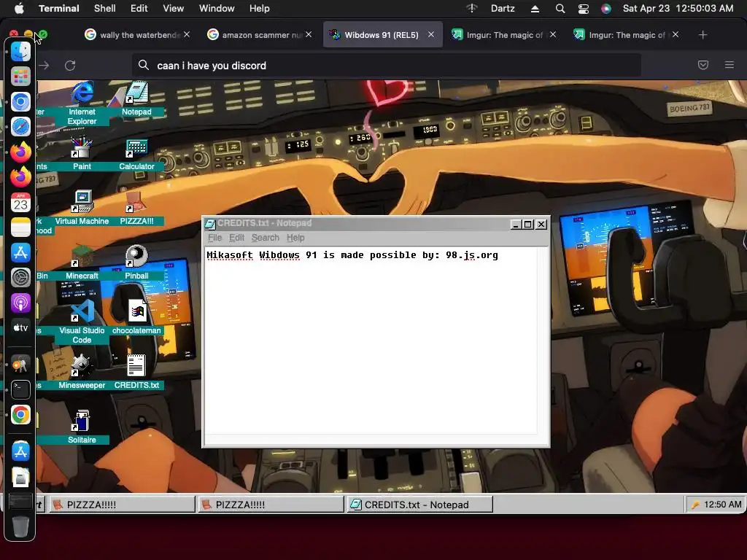Open the Minecraft desktop shortcut
Image resolution: width=747 pixels, height=560 pixels.
[x=82, y=262]
